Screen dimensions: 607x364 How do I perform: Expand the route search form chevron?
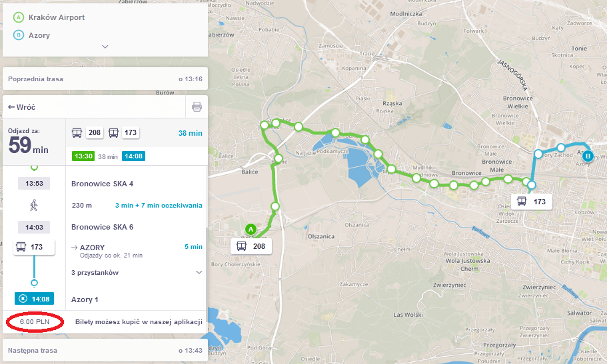pos(105,47)
